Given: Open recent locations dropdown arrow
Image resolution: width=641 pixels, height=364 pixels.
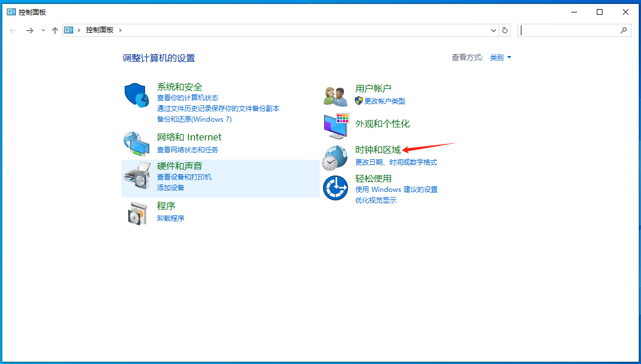Looking at the screenshot, I should point(43,30).
